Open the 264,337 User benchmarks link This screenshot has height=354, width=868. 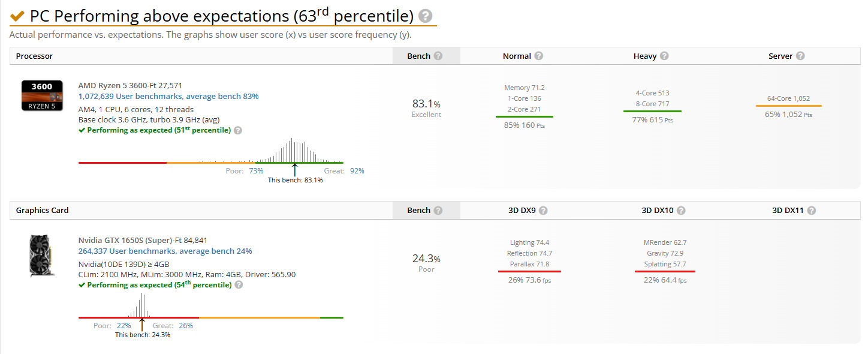click(x=165, y=251)
